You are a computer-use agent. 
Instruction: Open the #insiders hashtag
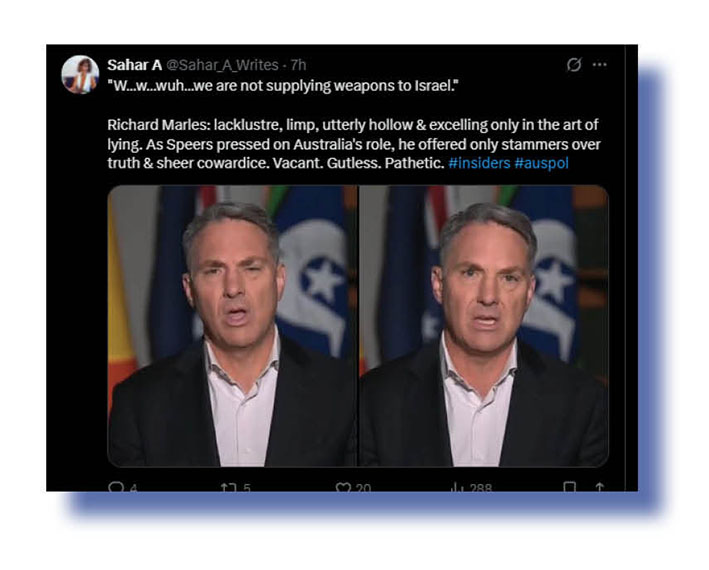pyautogui.click(x=479, y=163)
